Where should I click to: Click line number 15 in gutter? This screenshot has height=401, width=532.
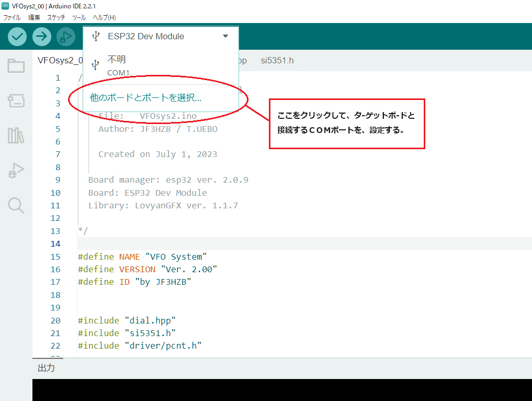tap(55, 257)
